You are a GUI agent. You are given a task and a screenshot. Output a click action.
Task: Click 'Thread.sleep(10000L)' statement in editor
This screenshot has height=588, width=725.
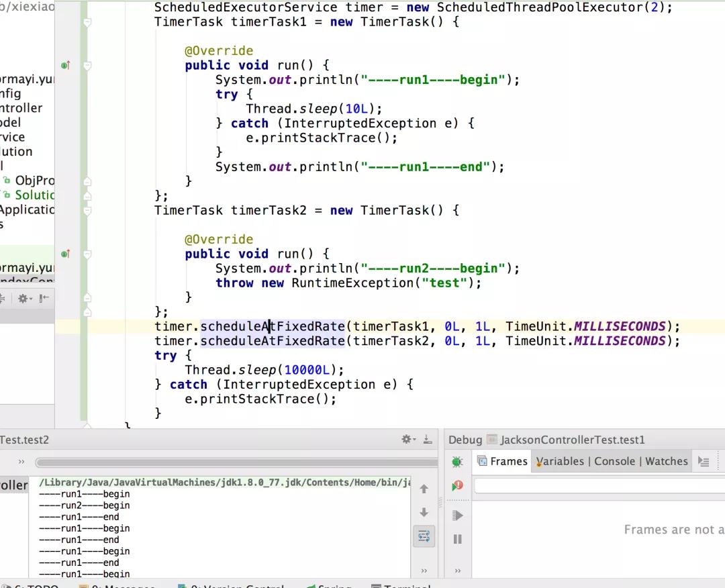[264, 370]
